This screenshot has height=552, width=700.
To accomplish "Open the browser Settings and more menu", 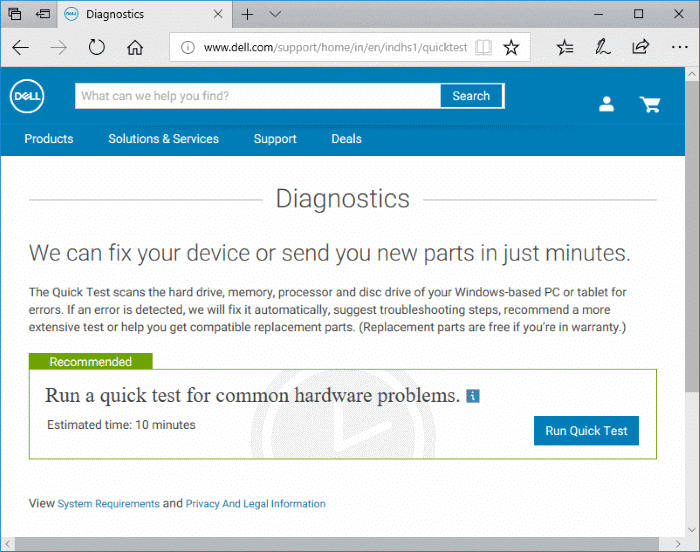I will point(679,47).
